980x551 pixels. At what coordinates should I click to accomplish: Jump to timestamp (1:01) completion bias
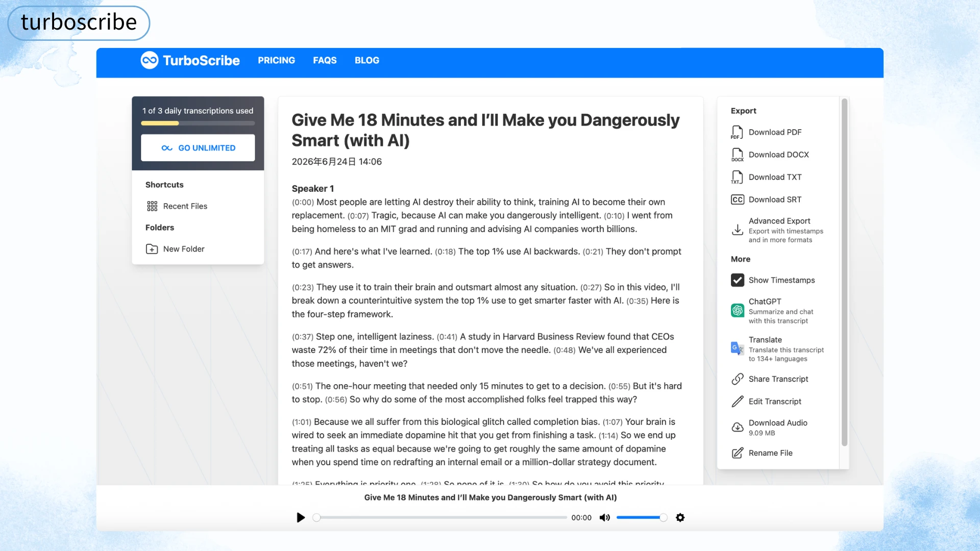302,422
